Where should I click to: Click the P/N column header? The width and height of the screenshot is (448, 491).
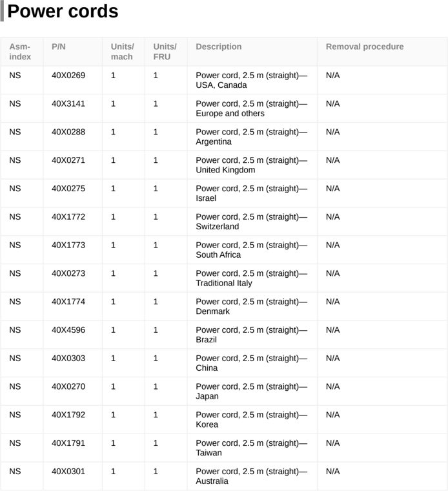[x=59, y=47]
